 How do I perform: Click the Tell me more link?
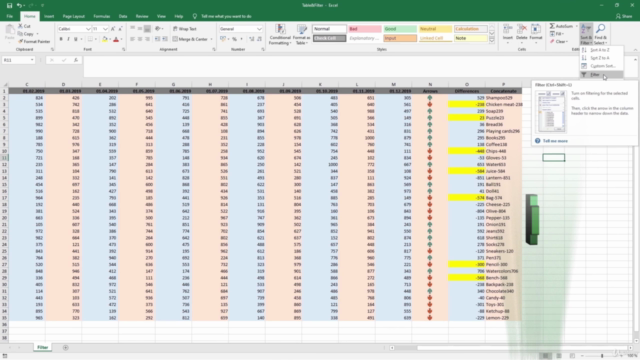coord(555,141)
